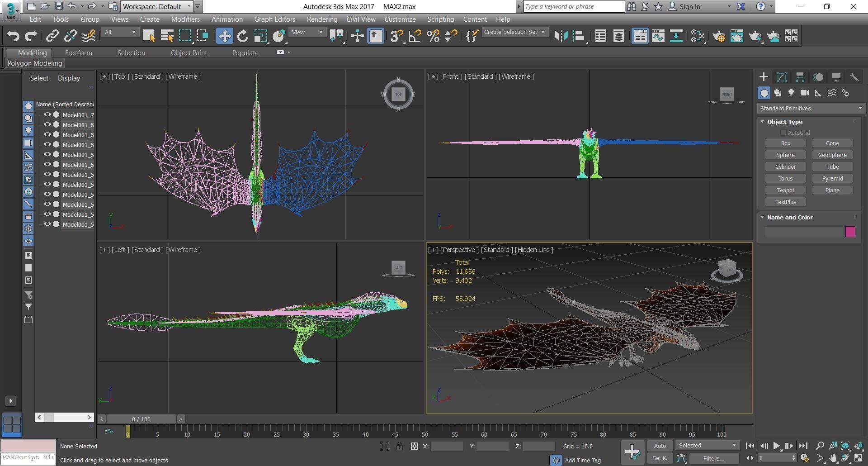
Task: Click the scene explorer horizontal scrollbar
Action: pos(64,417)
